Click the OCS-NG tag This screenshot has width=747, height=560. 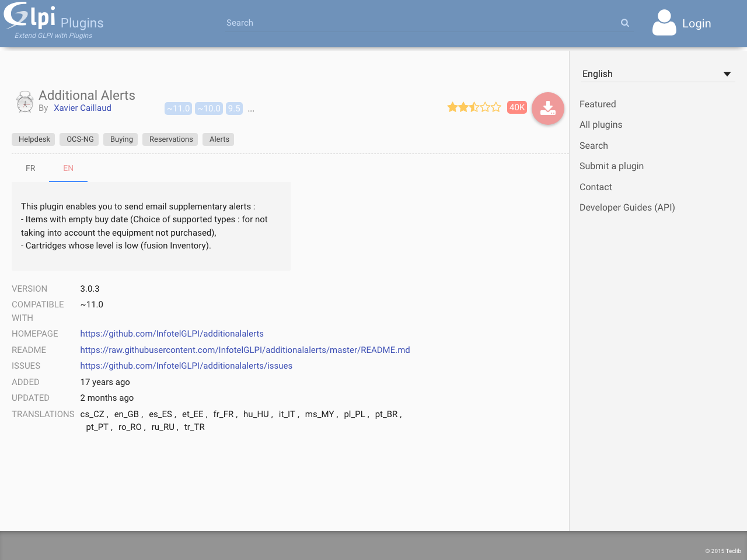80,139
